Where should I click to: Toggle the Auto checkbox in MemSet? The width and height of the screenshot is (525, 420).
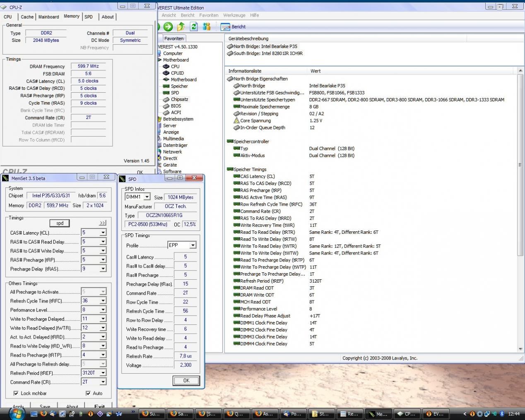[88, 393]
